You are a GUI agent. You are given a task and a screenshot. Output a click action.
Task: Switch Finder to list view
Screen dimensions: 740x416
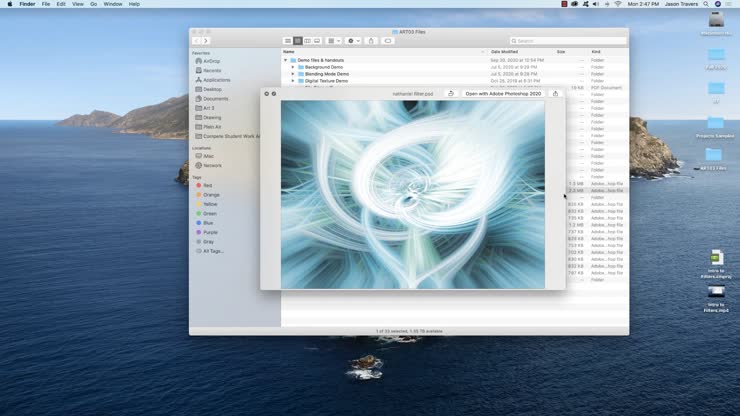click(297, 41)
